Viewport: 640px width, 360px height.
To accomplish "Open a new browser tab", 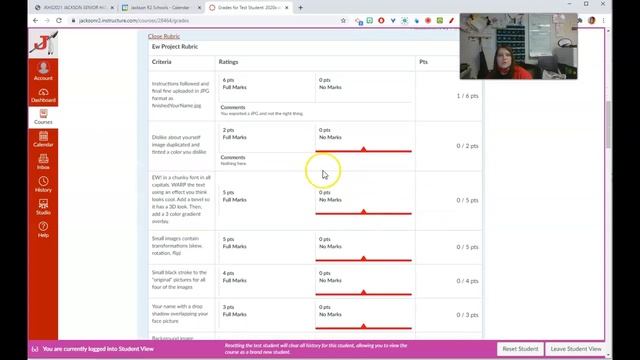I will [300, 7].
